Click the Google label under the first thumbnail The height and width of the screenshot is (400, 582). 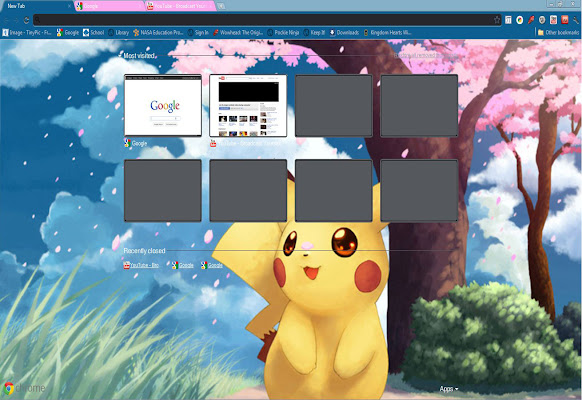136,143
